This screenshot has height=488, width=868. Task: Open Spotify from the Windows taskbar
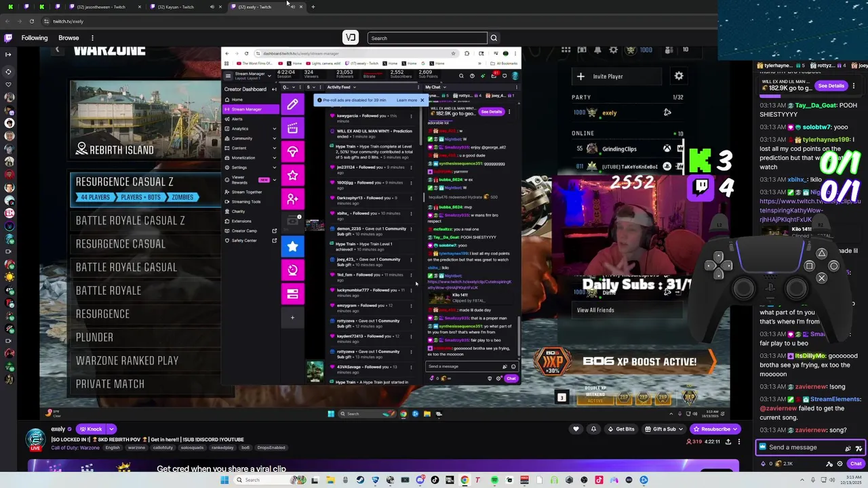coord(494,480)
